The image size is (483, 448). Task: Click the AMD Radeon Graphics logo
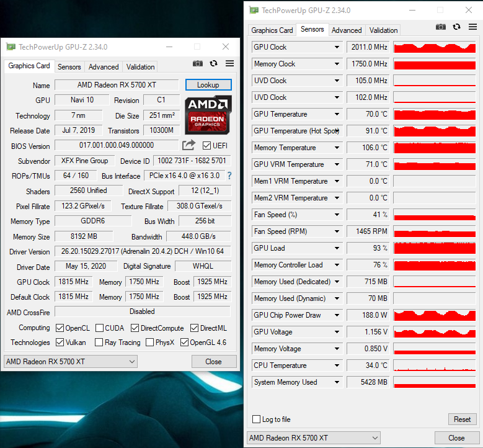click(208, 115)
